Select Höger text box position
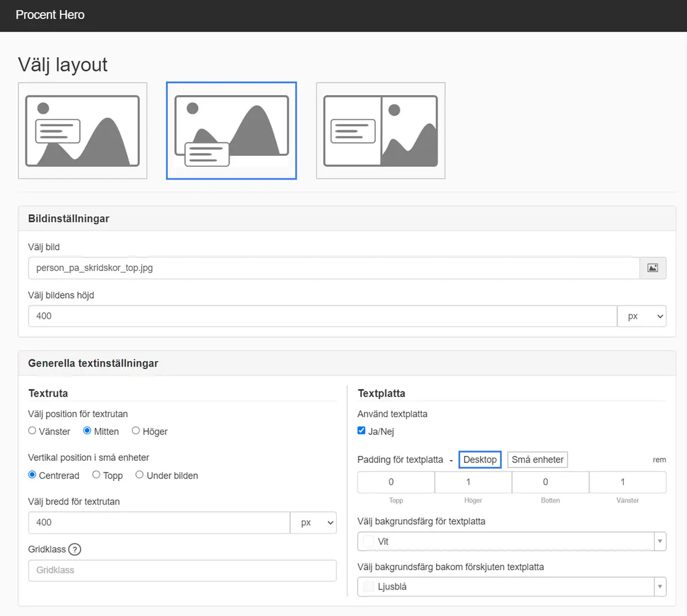687x616 pixels. (x=136, y=431)
